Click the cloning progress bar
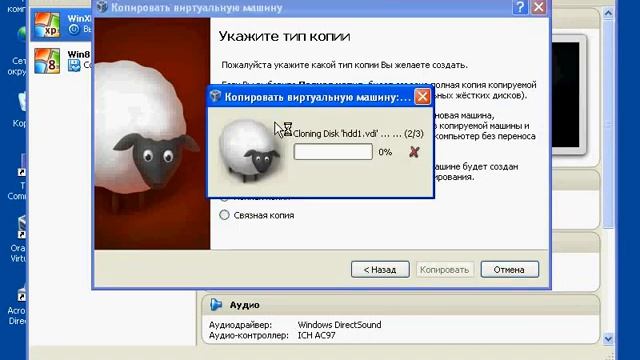 point(333,152)
